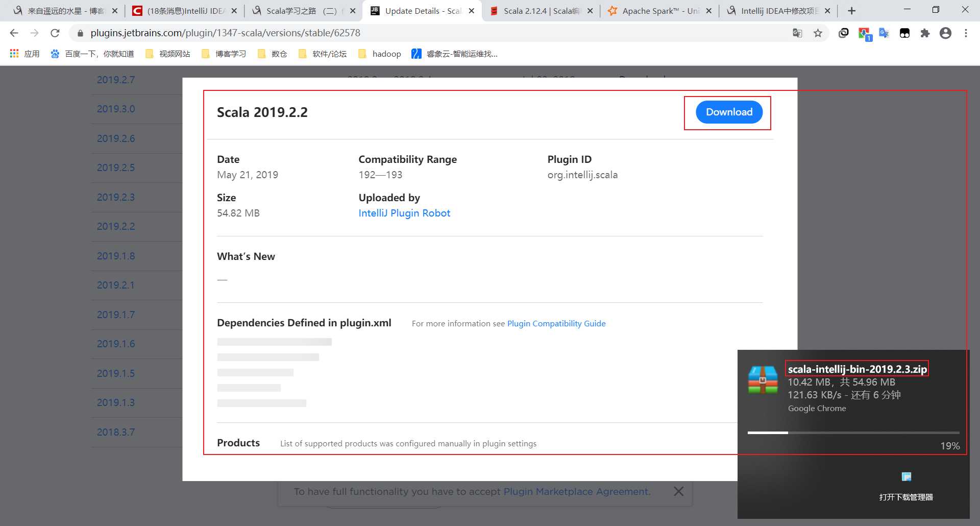Select version 2019.1.5 in the list

(x=116, y=373)
